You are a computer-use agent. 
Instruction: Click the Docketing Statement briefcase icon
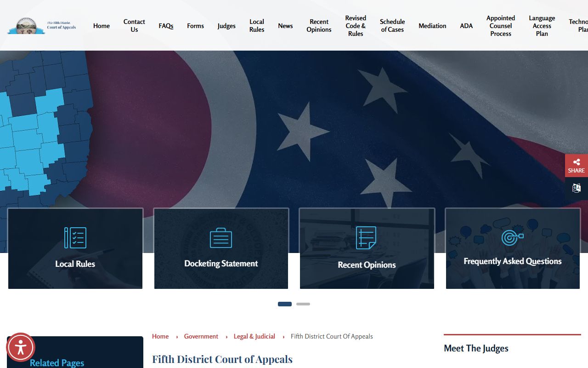[x=221, y=238]
